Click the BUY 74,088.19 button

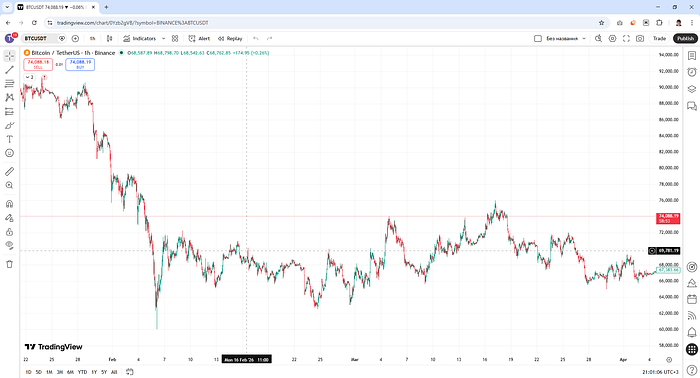pos(80,64)
